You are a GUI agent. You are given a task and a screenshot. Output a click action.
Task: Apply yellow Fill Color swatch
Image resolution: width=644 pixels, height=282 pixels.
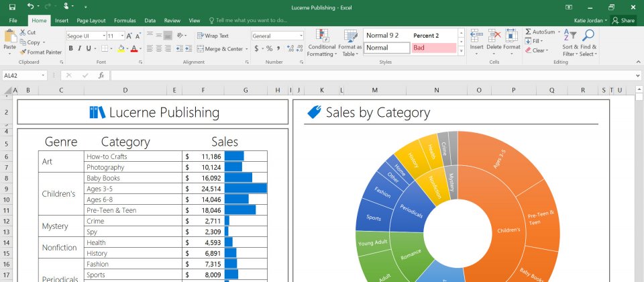(121, 48)
